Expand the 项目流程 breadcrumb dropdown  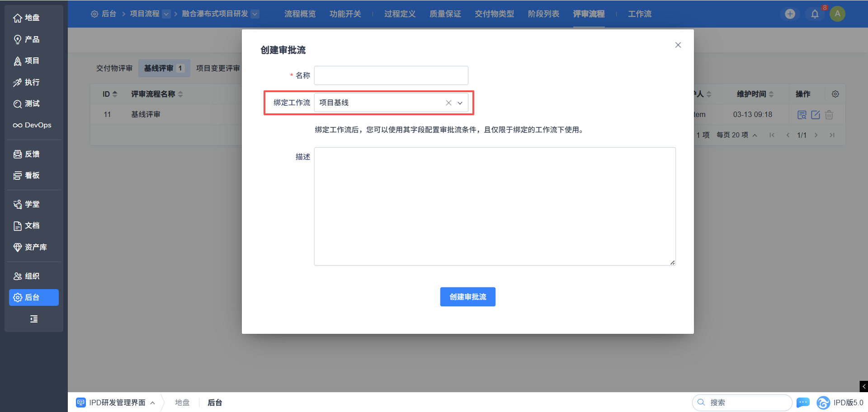[x=166, y=14]
